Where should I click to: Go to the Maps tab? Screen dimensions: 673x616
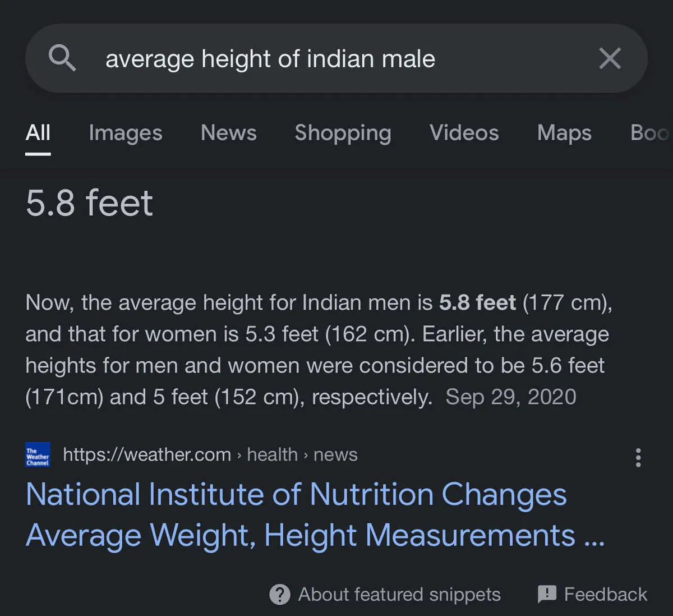point(564,133)
